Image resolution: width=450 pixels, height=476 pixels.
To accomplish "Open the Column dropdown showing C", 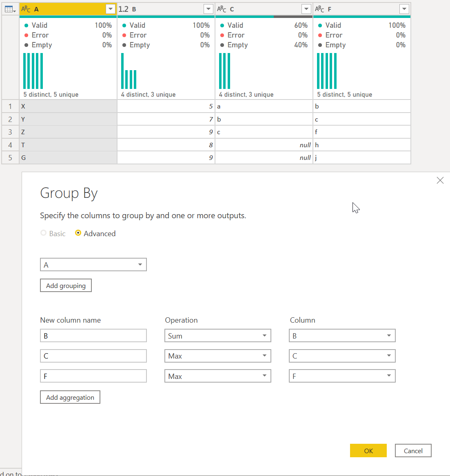I will (342, 356).
